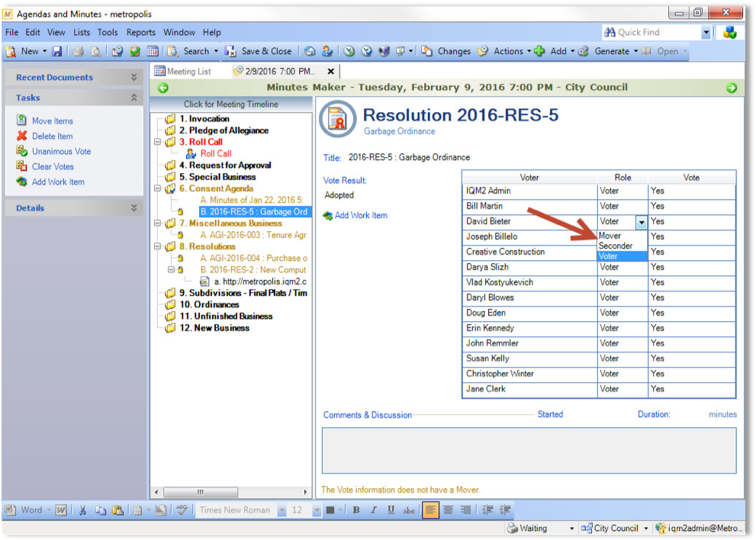This screenshot has height=540, width=756.
Task: Select Mover in the role dropdown list
Action: (x=622, y=236)
